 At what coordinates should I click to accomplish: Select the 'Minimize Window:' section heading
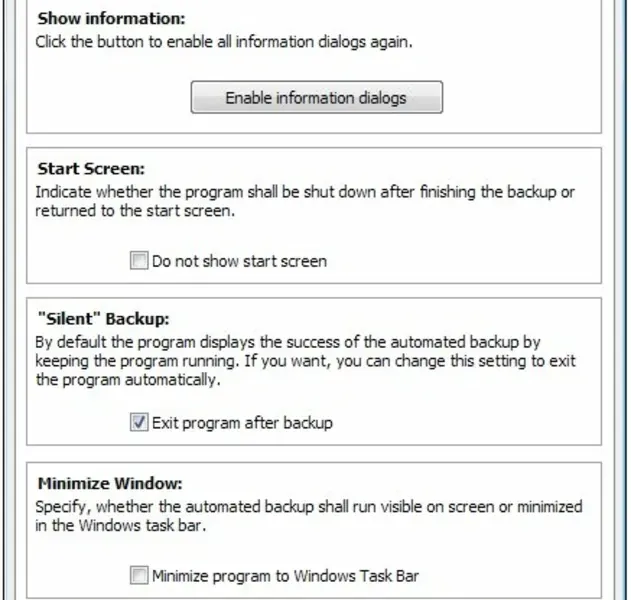(109, 483)
